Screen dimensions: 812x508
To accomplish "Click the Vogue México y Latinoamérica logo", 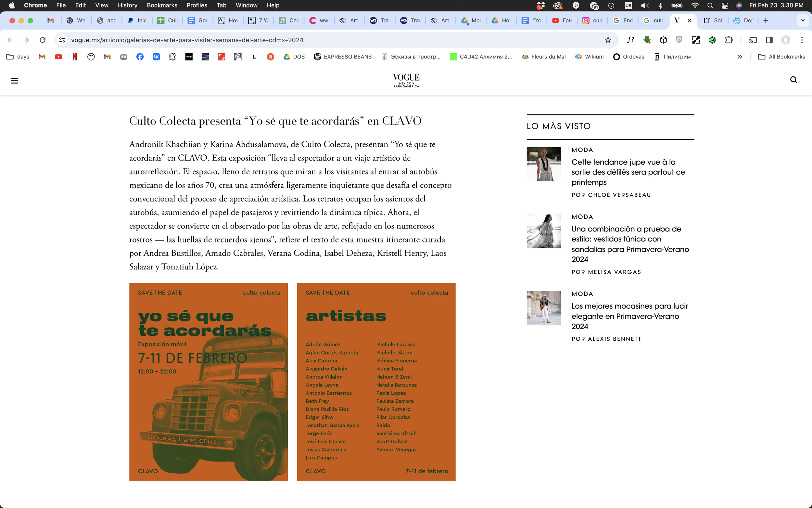I will pos(406,80).
